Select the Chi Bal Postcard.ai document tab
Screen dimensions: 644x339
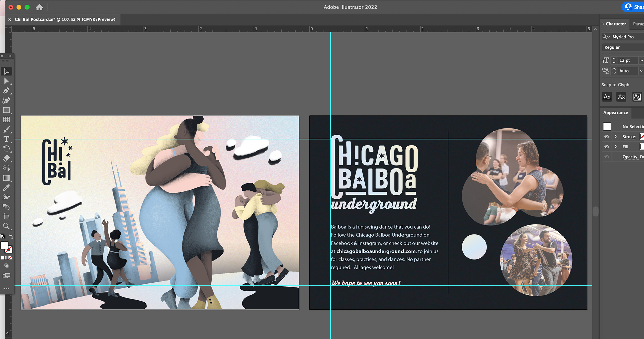65,20
